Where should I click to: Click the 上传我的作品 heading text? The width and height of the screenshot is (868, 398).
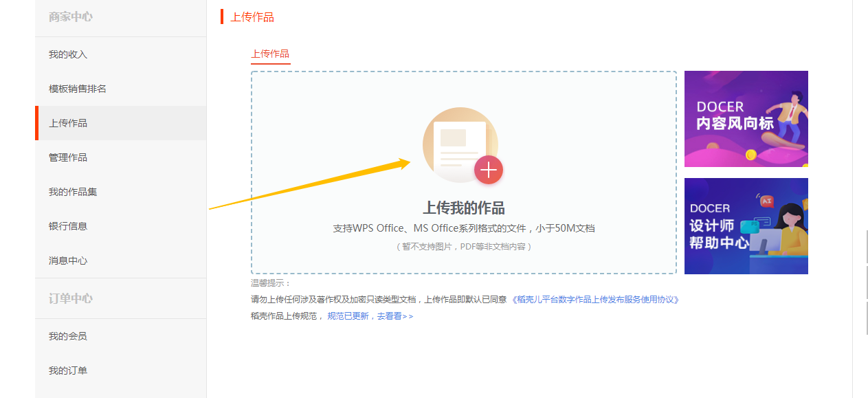point(464,208)
